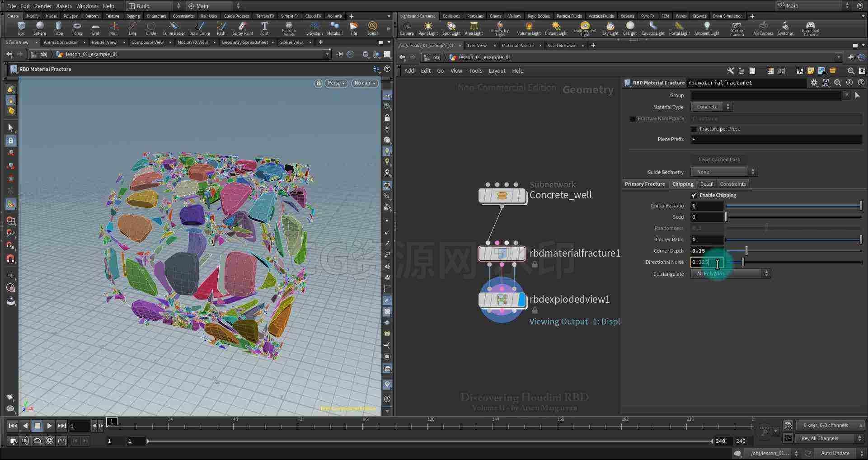Click the Concrete_well subnetwork node icon

click(x=502, y=196)
